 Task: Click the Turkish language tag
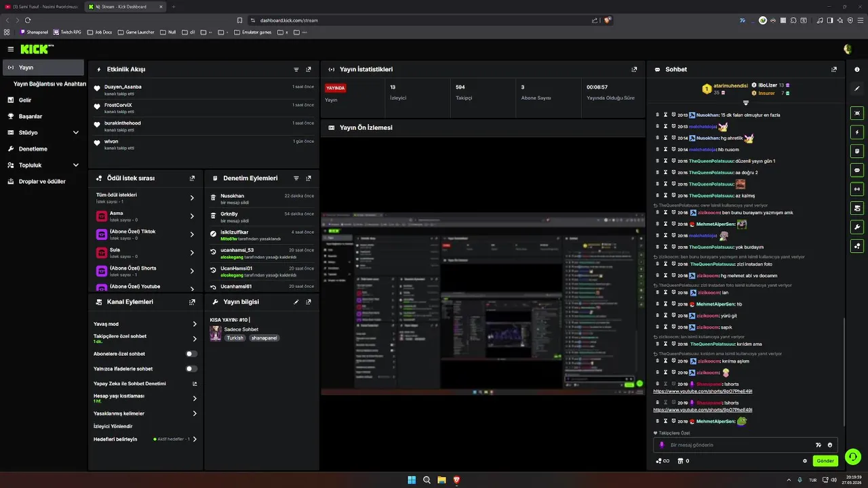click(x=235, y=338)
